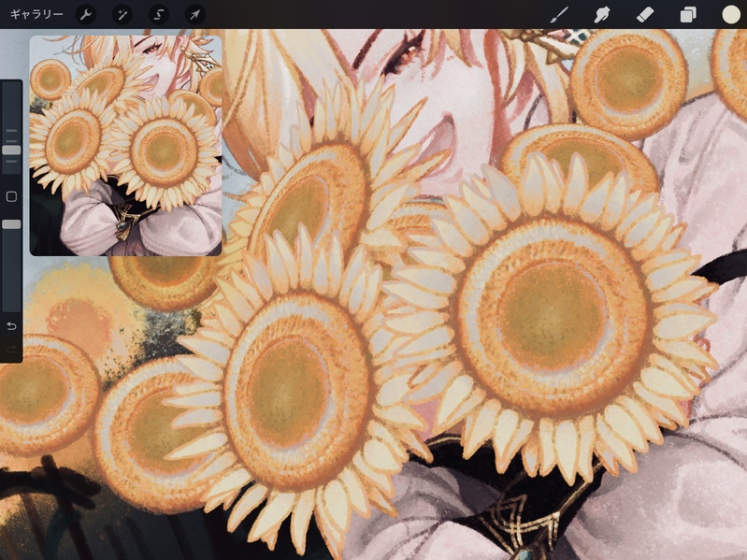747x560 pixels.
Task: Open the ギャラリー gallery
Action: [36, 14]
